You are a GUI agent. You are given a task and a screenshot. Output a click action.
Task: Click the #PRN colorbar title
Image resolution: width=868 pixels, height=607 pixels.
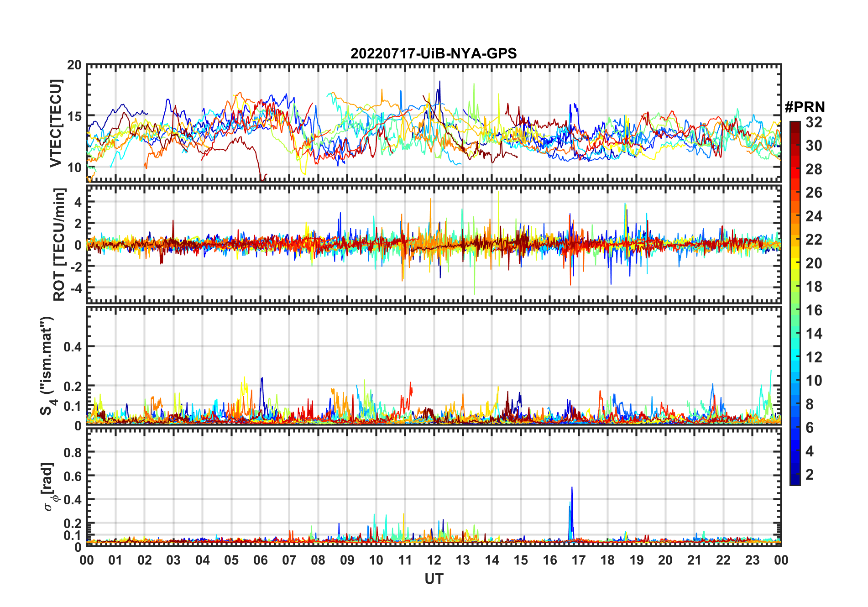(x=805, y=107)
